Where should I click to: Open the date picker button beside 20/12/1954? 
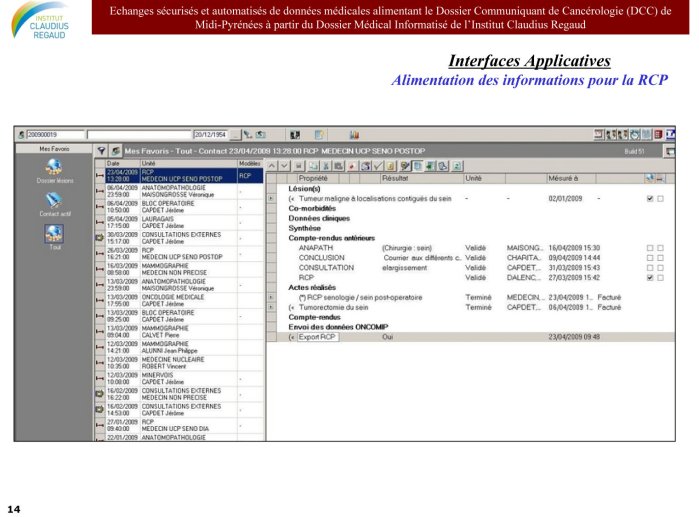235,135
